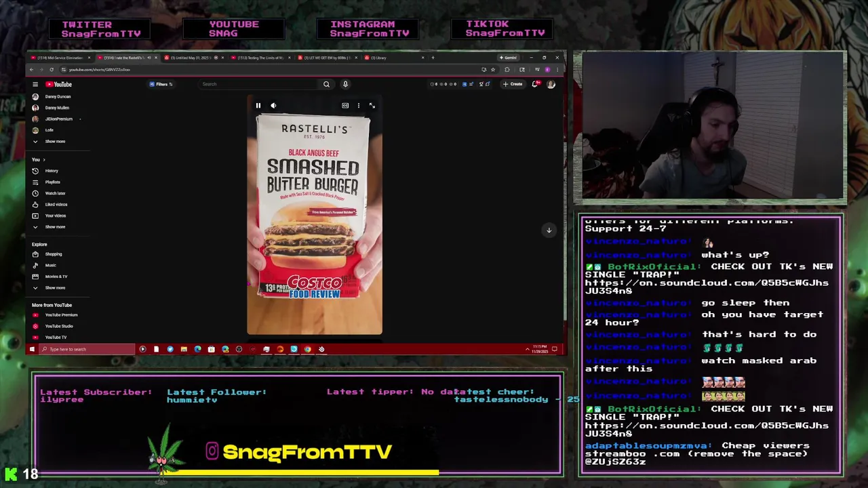Open the YouTube hamburger guide menu
The height and width of the screenshot is (488, 868).
tap(35, 84)
